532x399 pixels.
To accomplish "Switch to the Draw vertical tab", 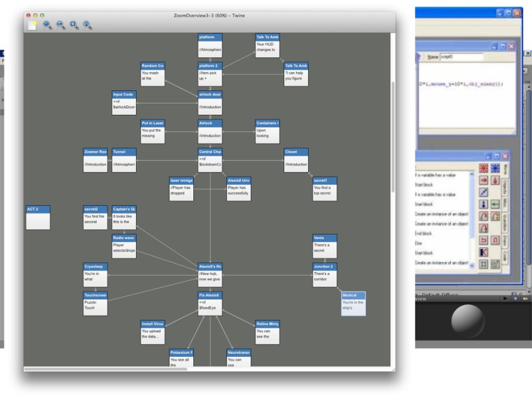I will point(506,240).
